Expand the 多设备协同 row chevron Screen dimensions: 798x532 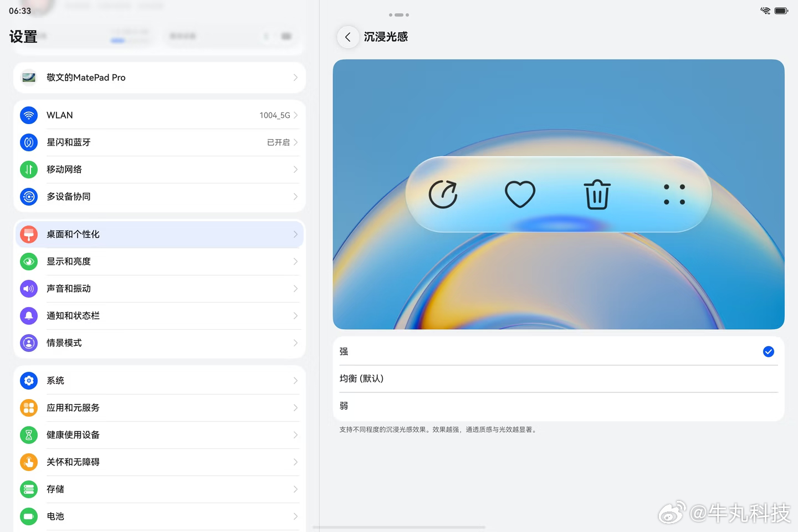coord(295,197)
